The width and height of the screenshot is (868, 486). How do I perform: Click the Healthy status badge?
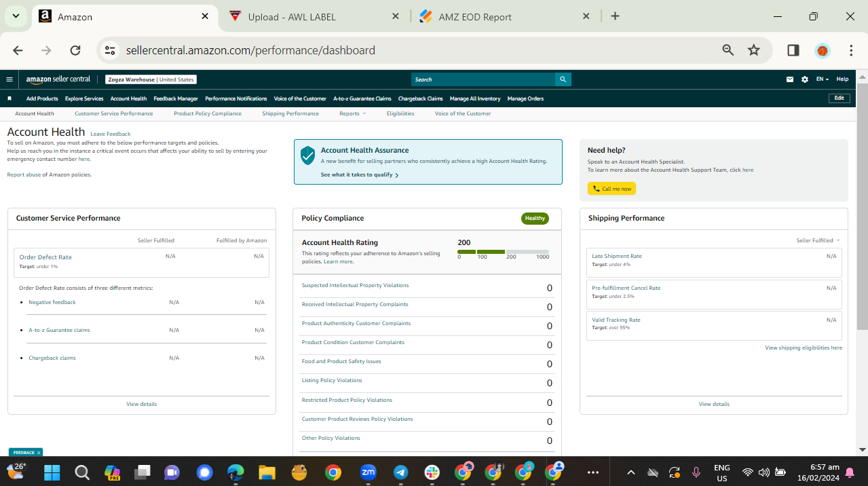tap(535, 219)
